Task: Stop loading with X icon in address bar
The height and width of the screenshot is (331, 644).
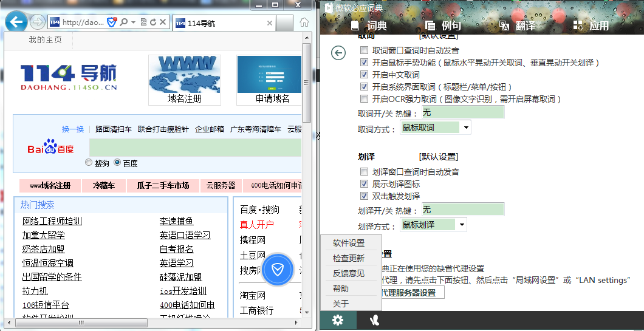Action: tap(163, 22)
